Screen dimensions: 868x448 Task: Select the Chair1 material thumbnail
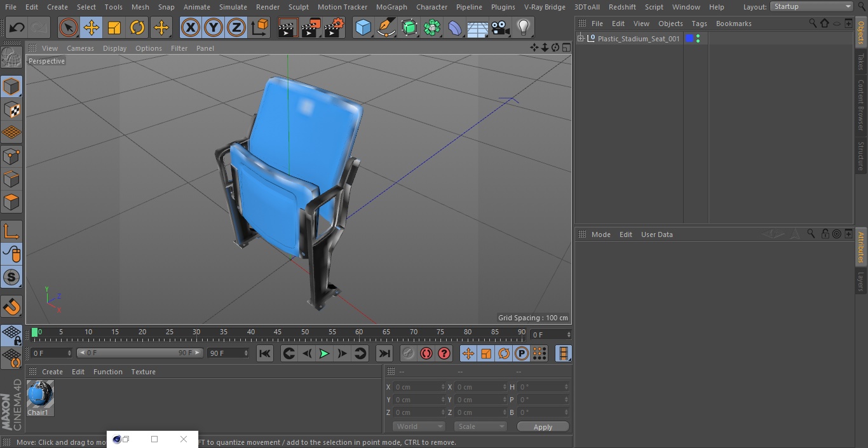[39, 395]
